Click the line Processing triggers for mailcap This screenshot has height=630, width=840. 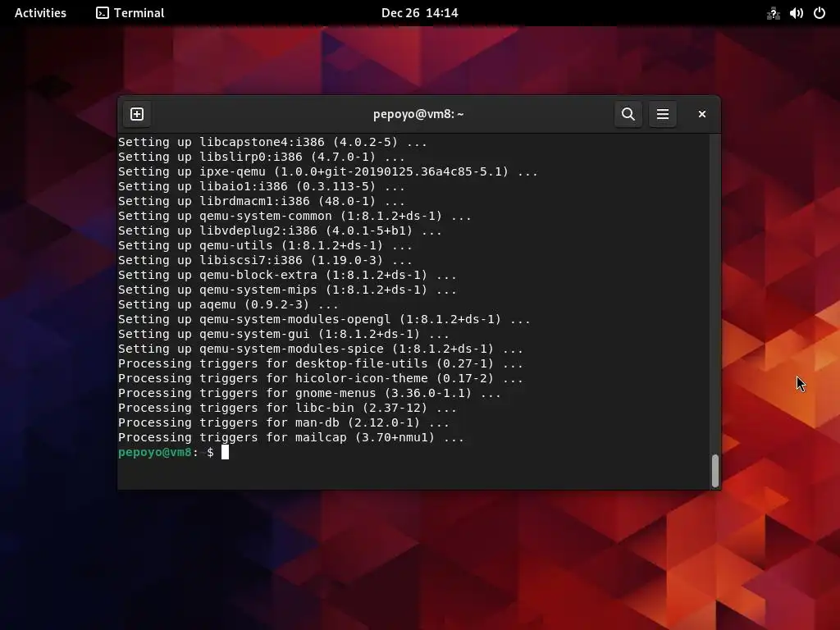[x=291, y=437]
